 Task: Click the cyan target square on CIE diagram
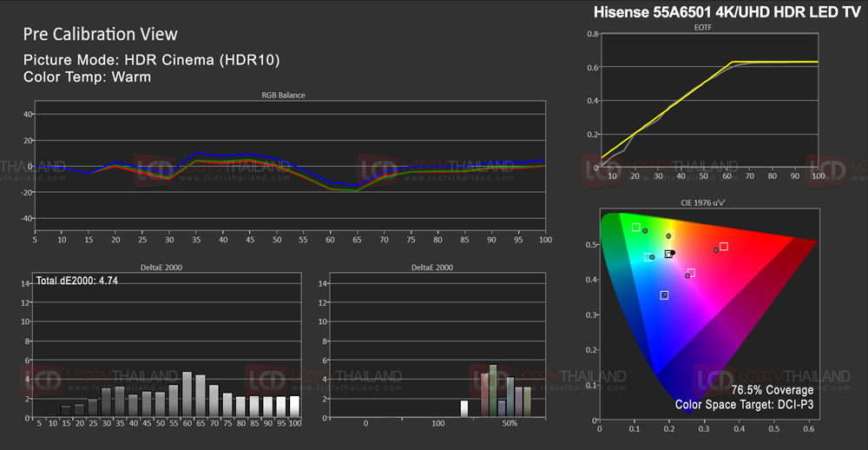(x=648, y=256)
